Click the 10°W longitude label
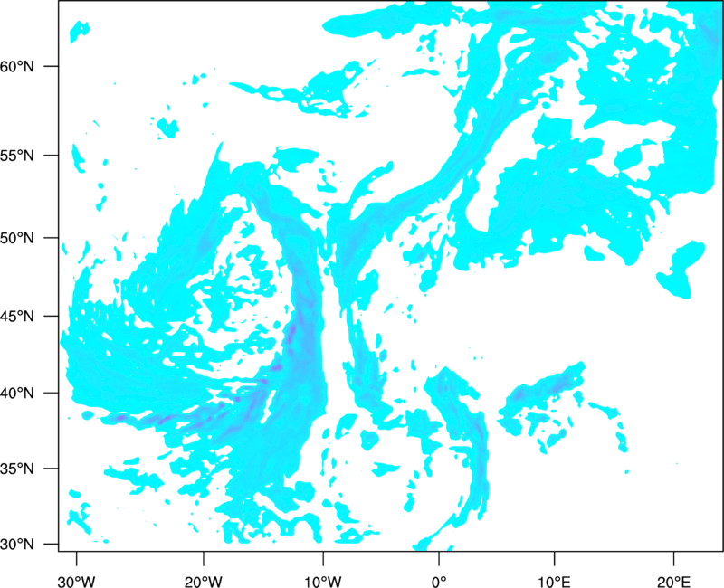Image resolution: width=724 pixels, height=588 pixels. point(323,582)
